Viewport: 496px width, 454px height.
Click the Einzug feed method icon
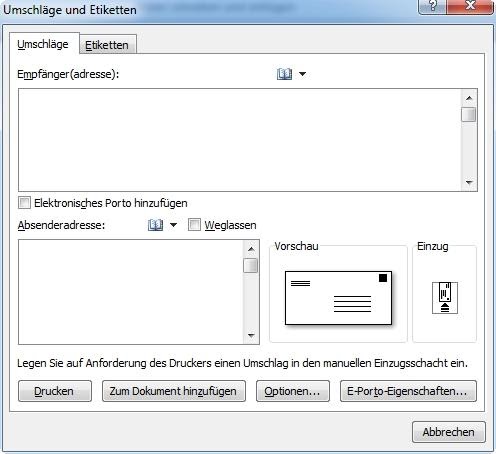click(445, 298)
